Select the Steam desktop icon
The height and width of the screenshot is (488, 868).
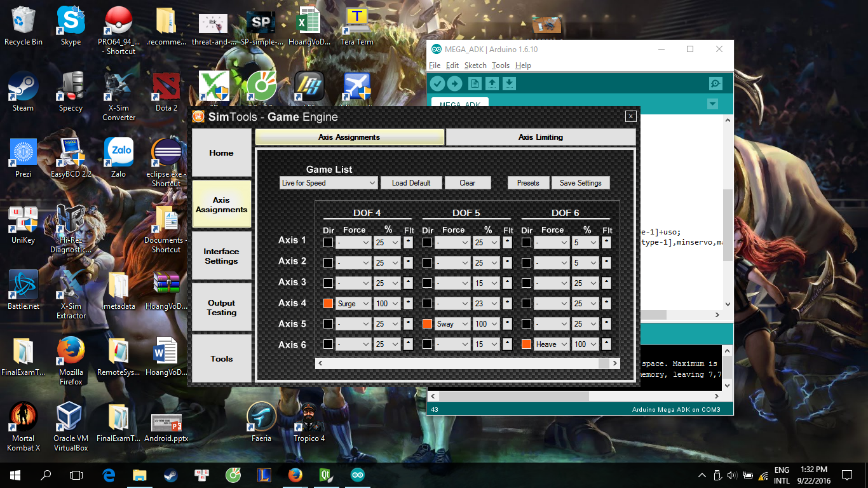24,92
